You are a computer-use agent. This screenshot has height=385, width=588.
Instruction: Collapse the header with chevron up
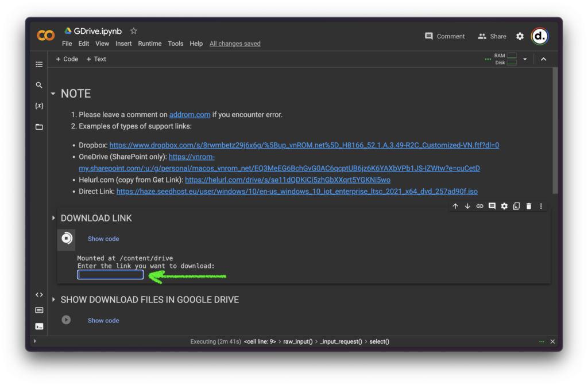pyautogui.click(x=543, y=59)
